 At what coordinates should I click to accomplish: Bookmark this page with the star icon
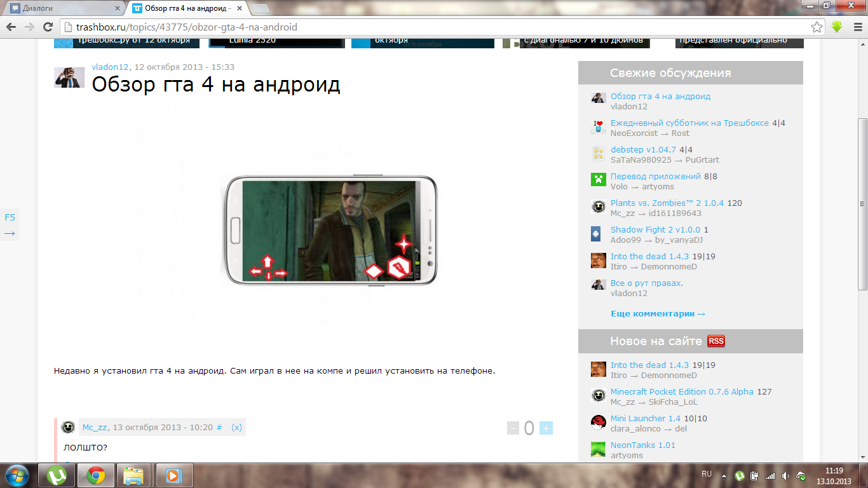point(817,27)
